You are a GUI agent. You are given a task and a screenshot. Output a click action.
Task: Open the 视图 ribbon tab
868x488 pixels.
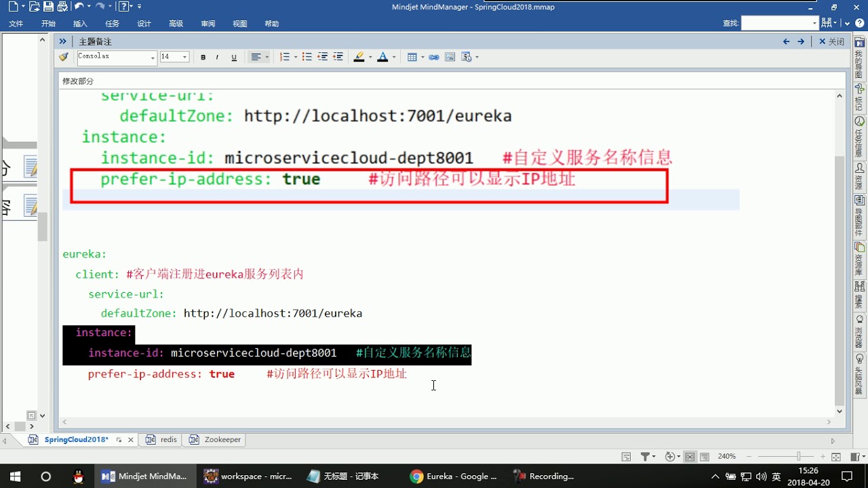click(x=240, y=24)
